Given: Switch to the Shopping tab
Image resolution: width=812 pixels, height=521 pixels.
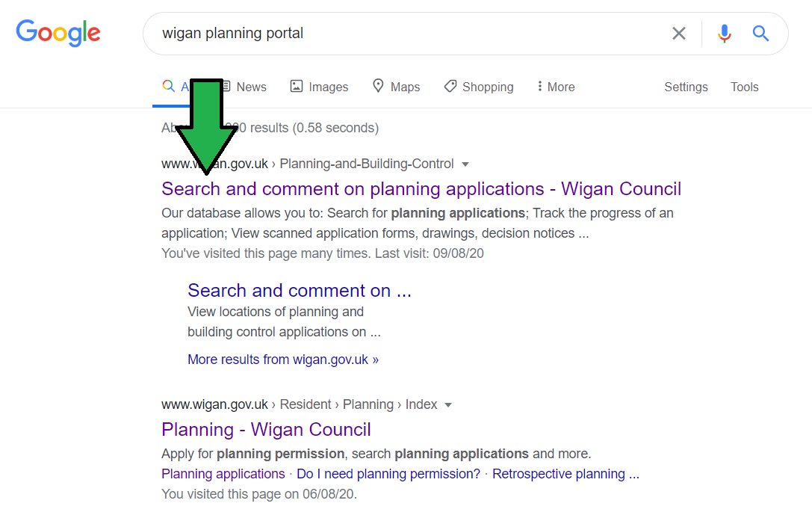Looking at the screenshot, I should (487, 87).
